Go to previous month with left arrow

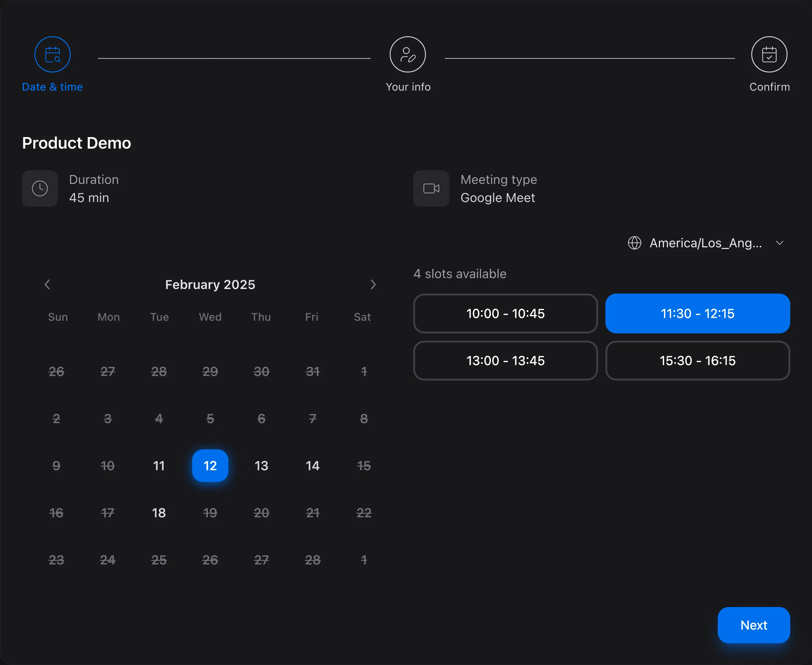[47, 284]
